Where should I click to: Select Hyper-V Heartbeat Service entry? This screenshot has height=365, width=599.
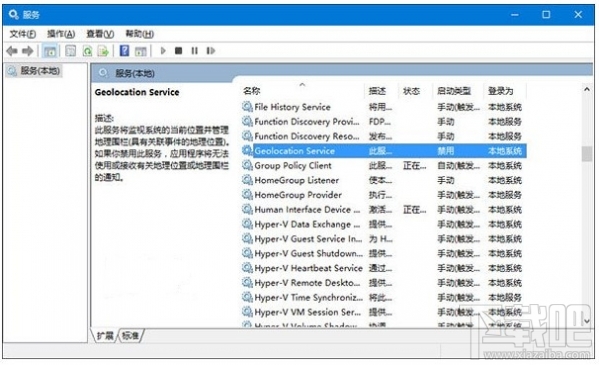tap(308, 268)
